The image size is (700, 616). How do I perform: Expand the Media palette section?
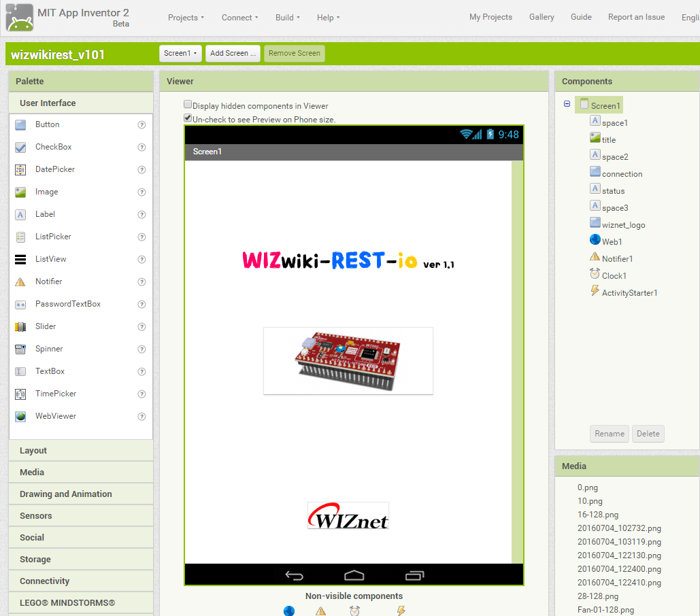point(81,473)
